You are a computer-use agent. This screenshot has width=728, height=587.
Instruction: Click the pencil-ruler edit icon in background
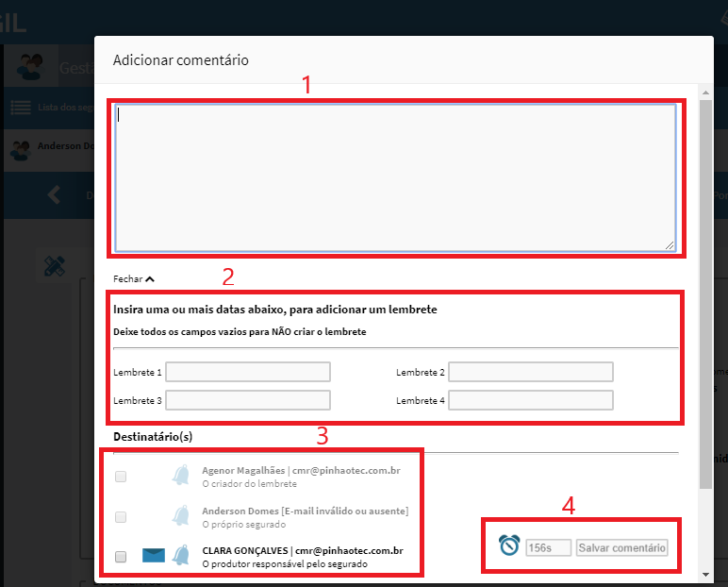(55, 266)
